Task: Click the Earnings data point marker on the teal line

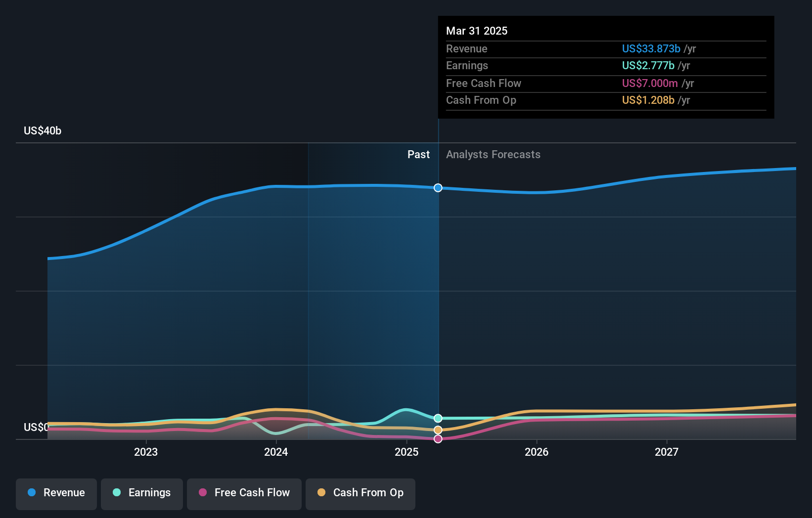Action: [x=438, y=418]
